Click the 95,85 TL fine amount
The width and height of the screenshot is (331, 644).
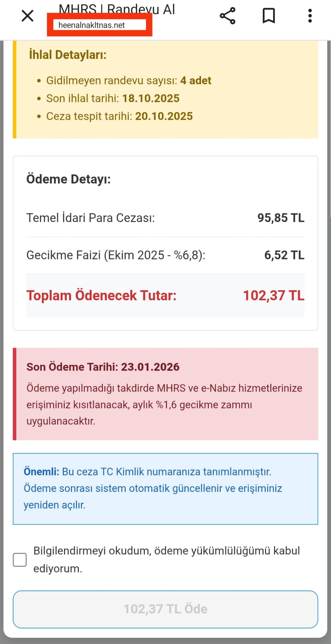[281, 218]
